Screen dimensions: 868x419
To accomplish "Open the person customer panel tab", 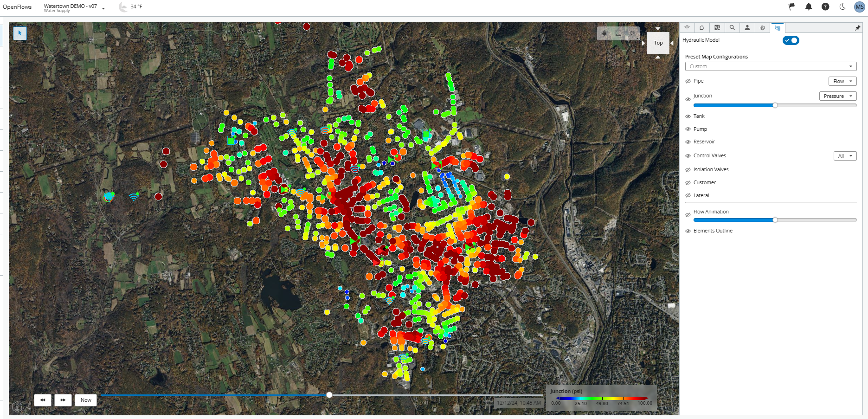I will coord(747,28).
